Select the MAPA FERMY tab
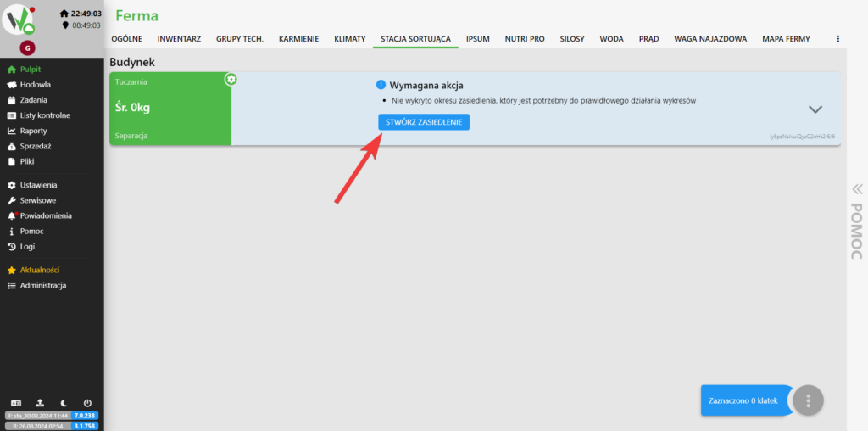 tap(786, 39)
